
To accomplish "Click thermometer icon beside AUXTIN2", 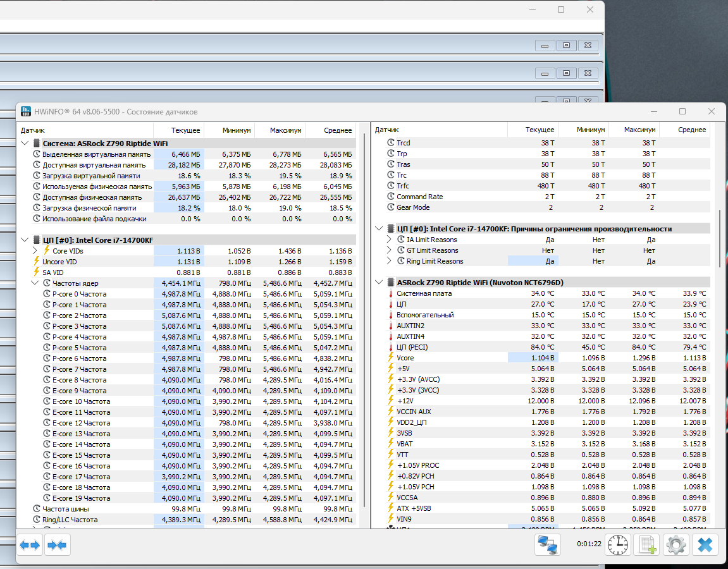I will click(390, 326).
